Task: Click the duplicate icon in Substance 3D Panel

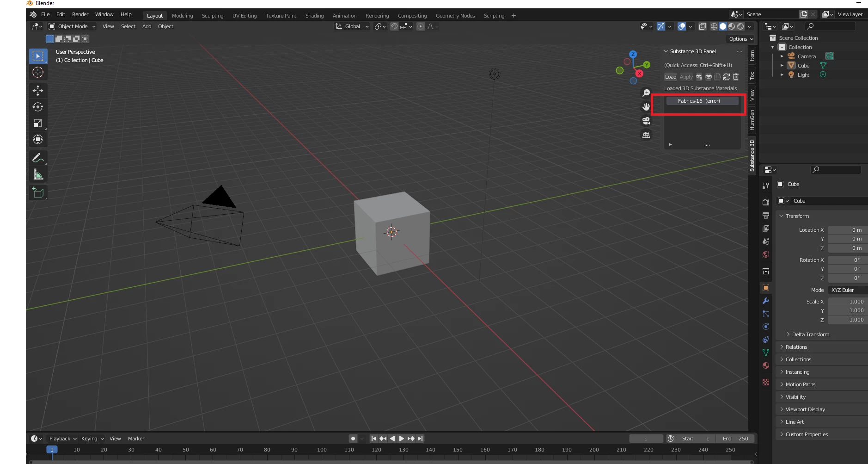Action: coord(717,77)
